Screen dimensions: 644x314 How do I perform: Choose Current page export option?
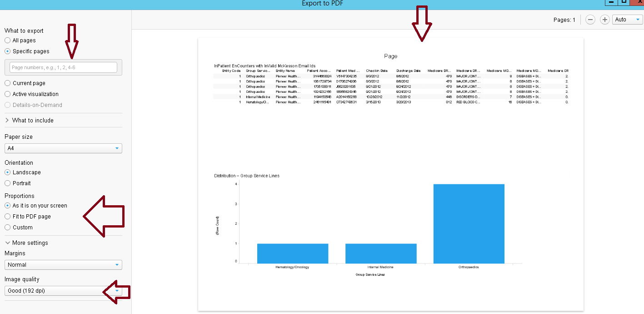click(8, 83)
